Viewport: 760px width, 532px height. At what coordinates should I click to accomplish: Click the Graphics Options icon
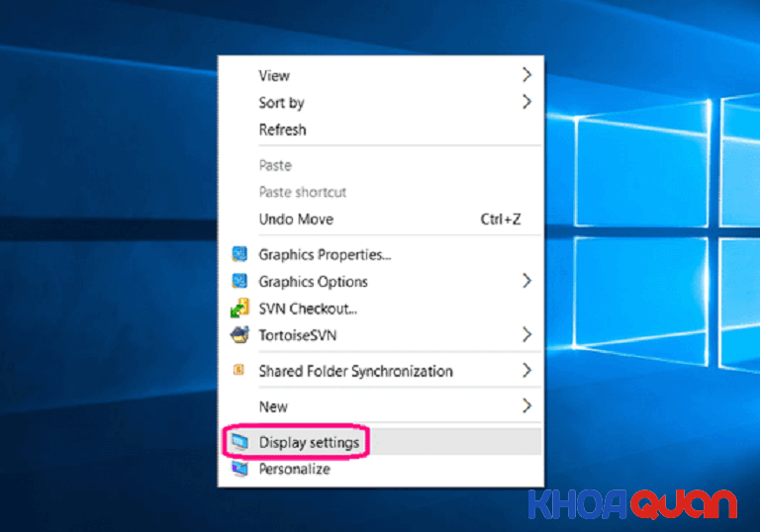tap(238, 281)
